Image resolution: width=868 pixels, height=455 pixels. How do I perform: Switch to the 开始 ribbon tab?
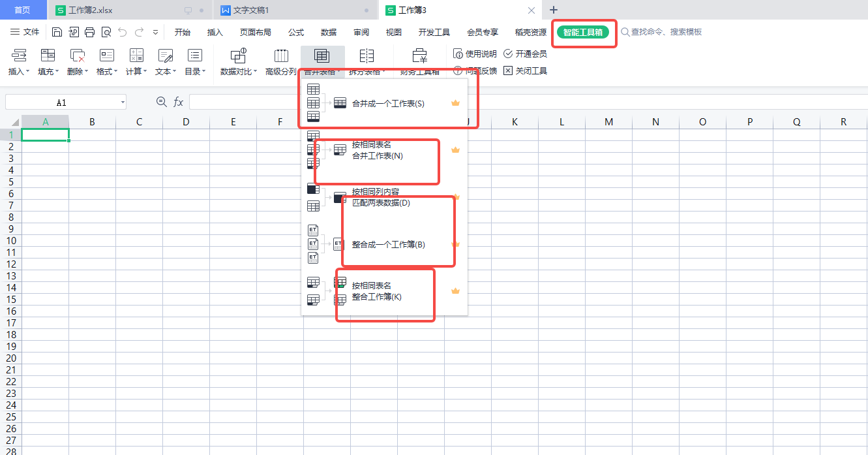(x=183, y=32)
